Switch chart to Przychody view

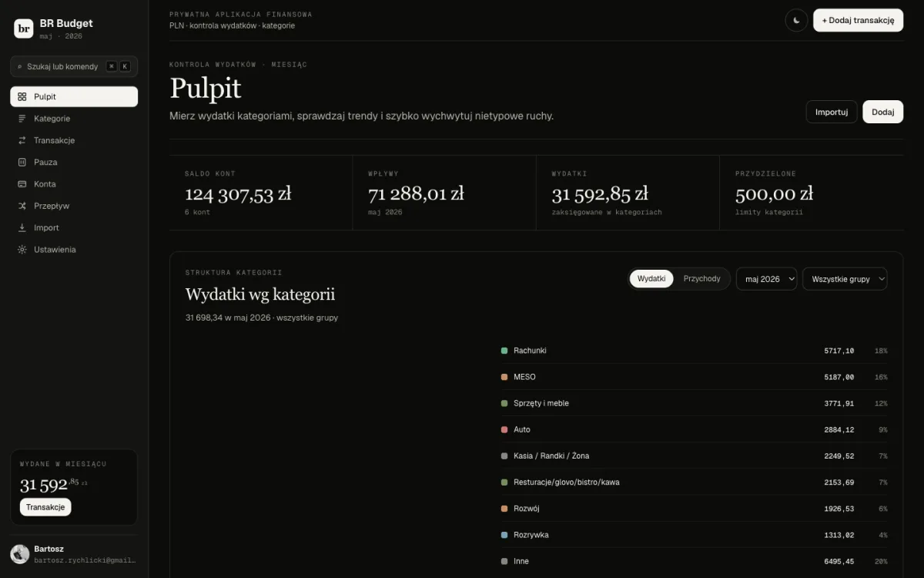pyautogui.click(x=702, y=279)
